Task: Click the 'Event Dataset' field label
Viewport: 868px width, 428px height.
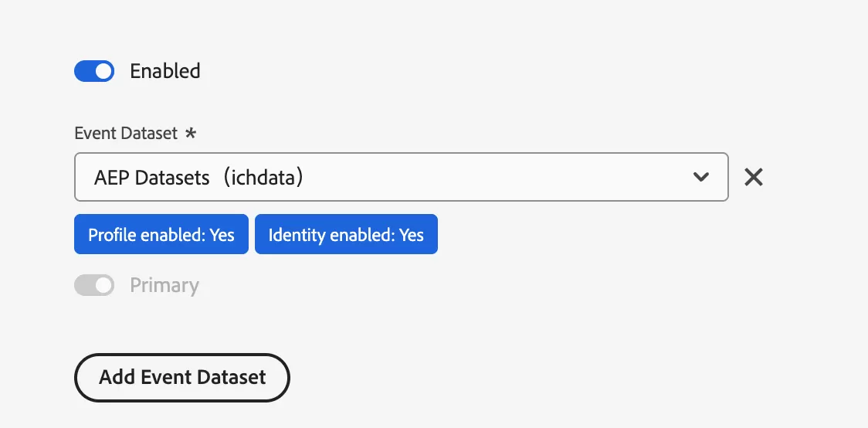Action: [126, 133]
